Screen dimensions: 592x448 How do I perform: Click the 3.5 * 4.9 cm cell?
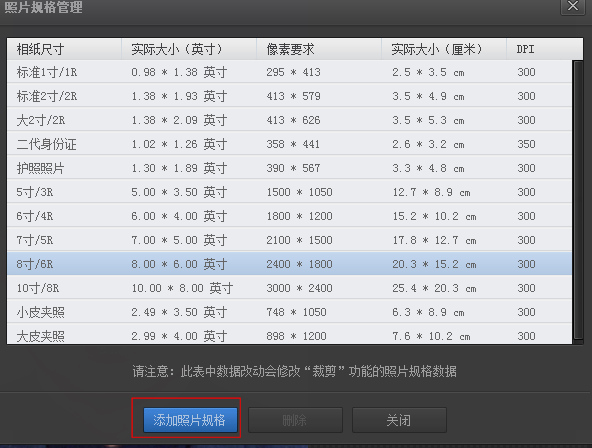coord(428,96)
